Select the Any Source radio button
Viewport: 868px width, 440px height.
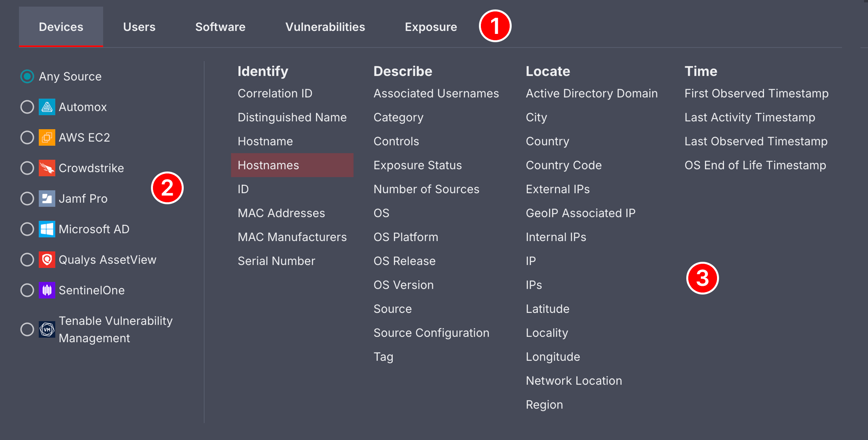point(27,76)
